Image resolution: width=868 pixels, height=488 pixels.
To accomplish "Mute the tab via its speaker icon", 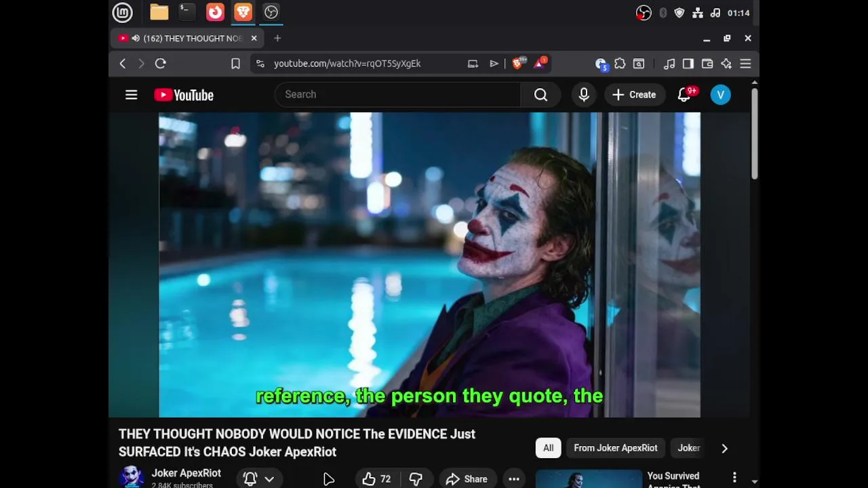I will coord(136,39).
